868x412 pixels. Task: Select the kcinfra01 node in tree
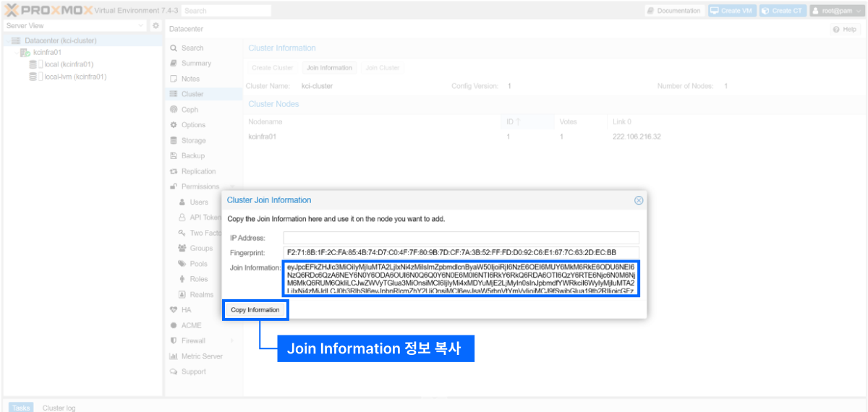click(47, 52)
